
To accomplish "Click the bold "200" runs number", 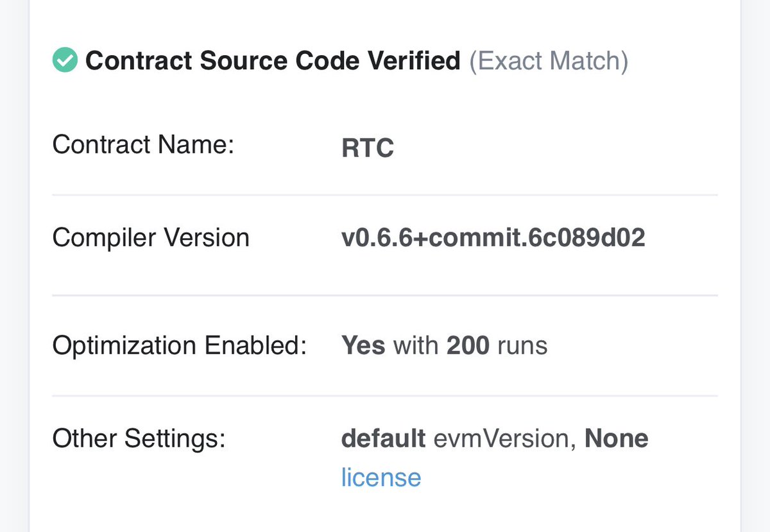I will click(468, 346).
